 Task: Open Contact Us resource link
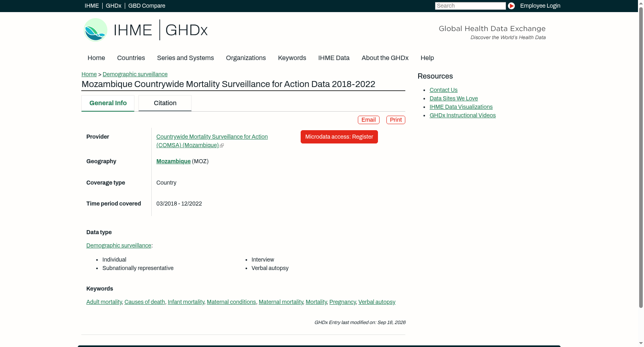pos(444,90)
